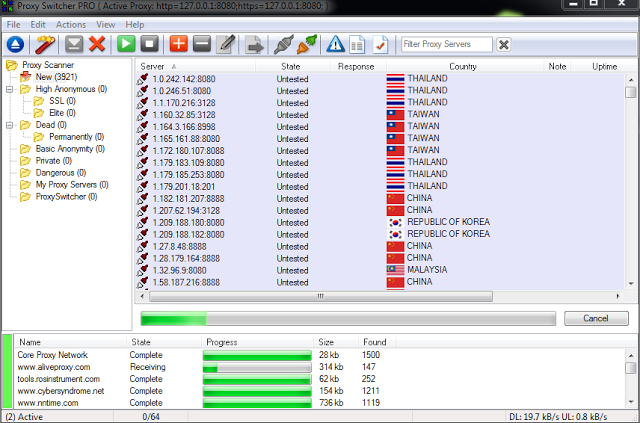Select proxy 1.182.181.207:8888 row
This screenshot has height=423, width=640.
(380, 198)
